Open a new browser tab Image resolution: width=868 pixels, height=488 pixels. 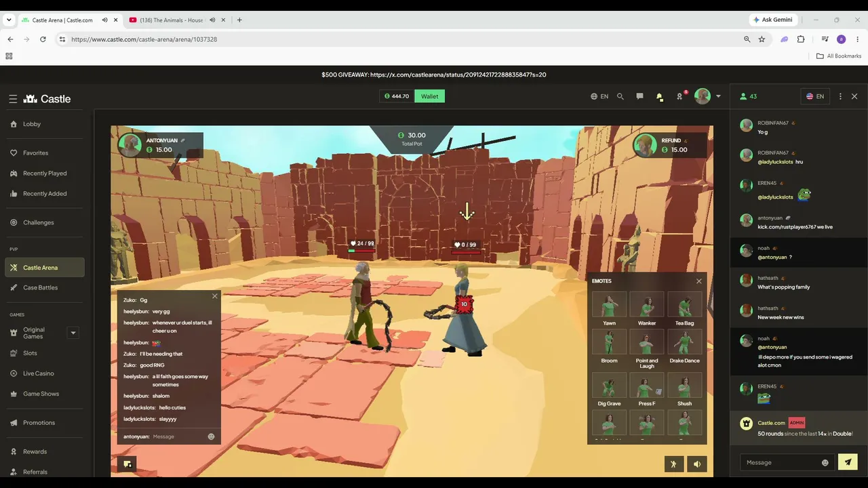[239, 20]
